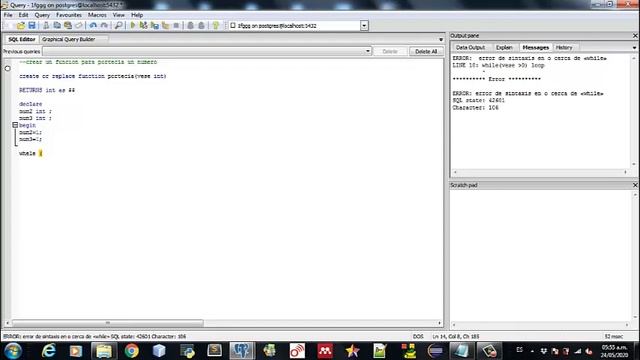Cancel the running query with the stop icon

tap(176, 26)
